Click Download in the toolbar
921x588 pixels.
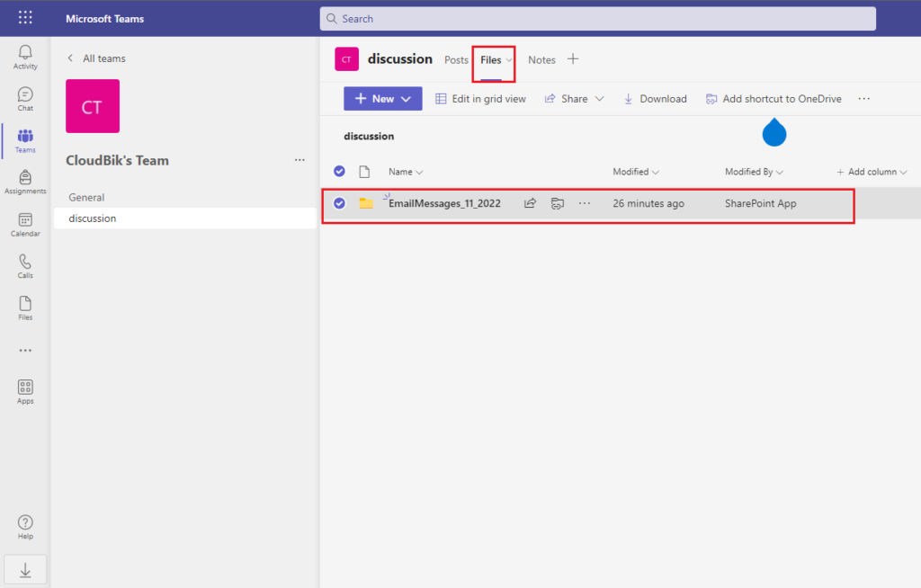coord(655,99)
